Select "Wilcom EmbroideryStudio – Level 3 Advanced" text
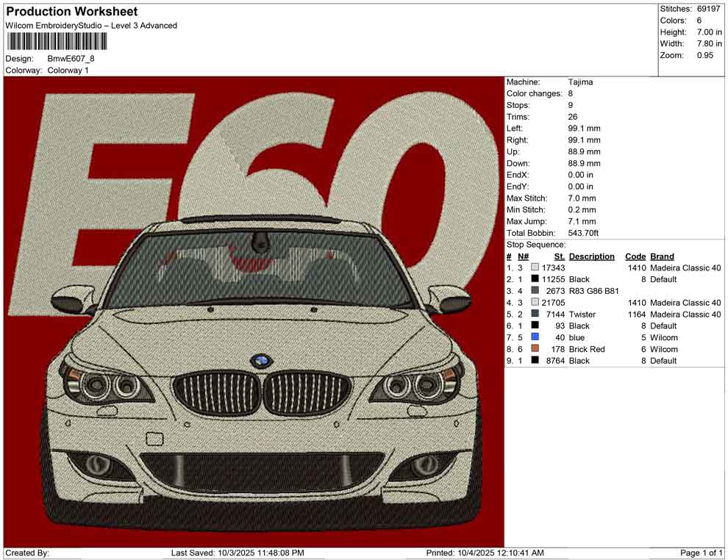 pos(91,26)
